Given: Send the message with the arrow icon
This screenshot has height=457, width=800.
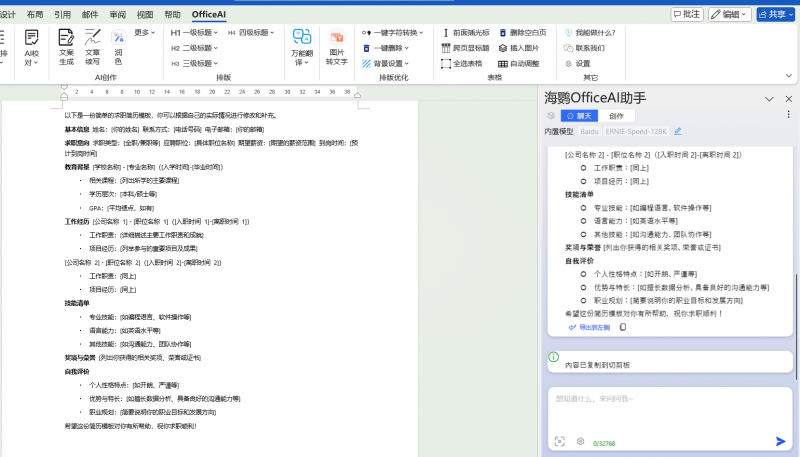Looking at the screenshot, I should 780,441.
